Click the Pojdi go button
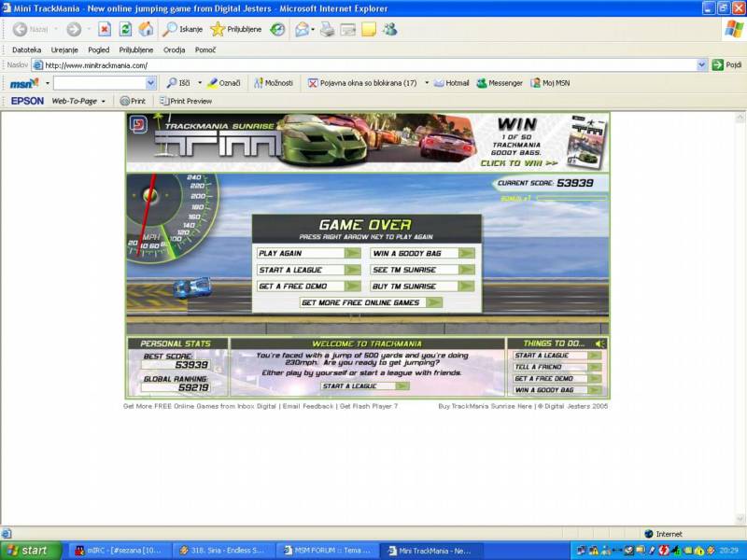747x560 pixels. click(x=727, y=64)
